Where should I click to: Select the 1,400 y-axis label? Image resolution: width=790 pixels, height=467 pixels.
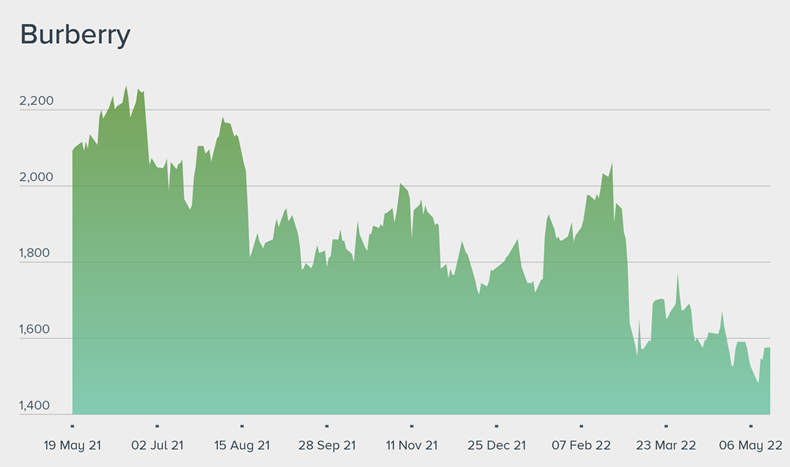point(36,406)
